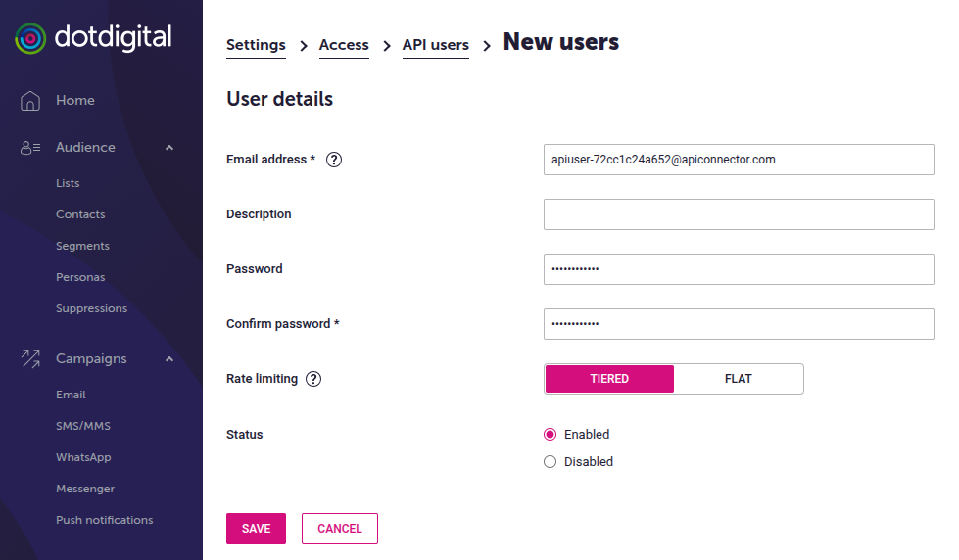
Task: Select the Disabled status radio button
Action: click(550, 461)
